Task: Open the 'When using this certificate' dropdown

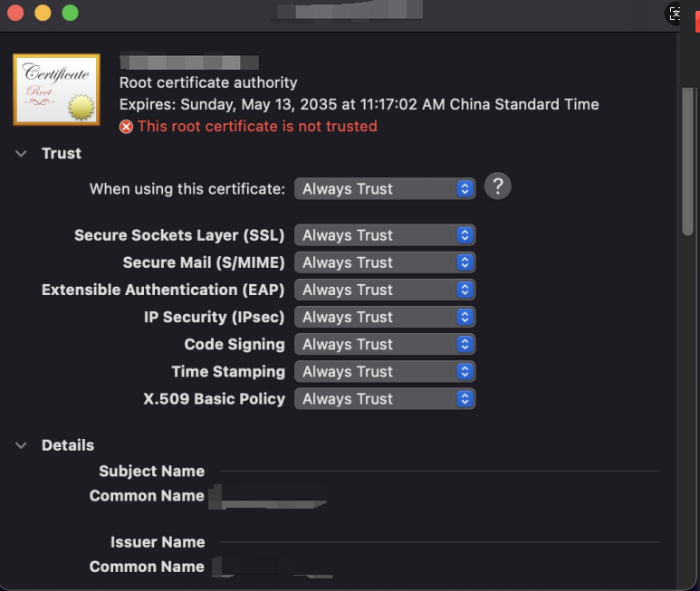Action: coord(385,188)
